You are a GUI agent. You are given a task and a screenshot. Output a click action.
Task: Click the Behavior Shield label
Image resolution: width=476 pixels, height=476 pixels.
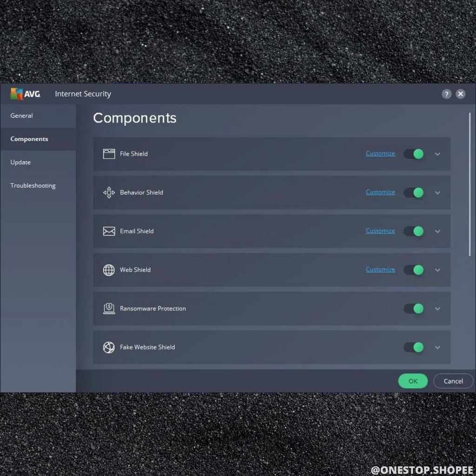coord(141,192)
